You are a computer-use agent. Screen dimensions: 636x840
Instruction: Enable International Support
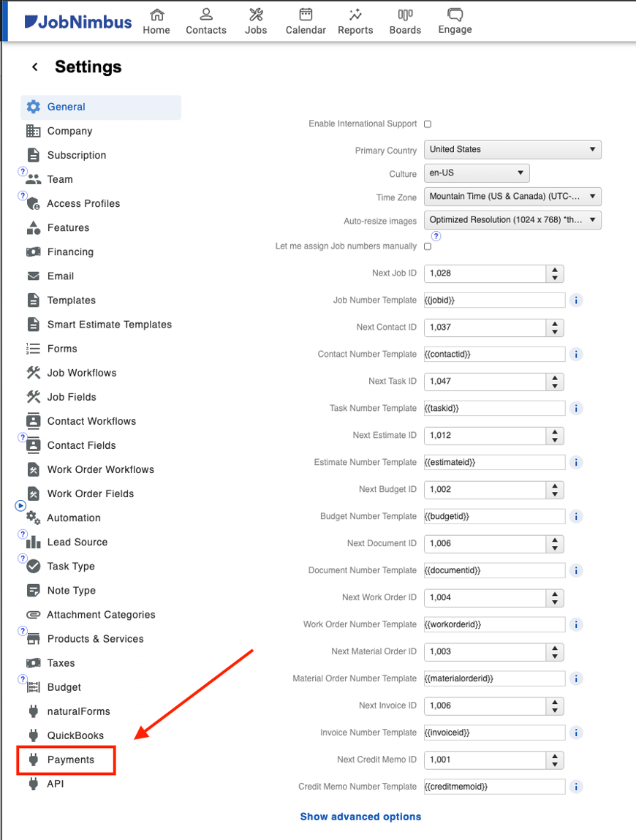pyautogui.click(x=427, y=124)
